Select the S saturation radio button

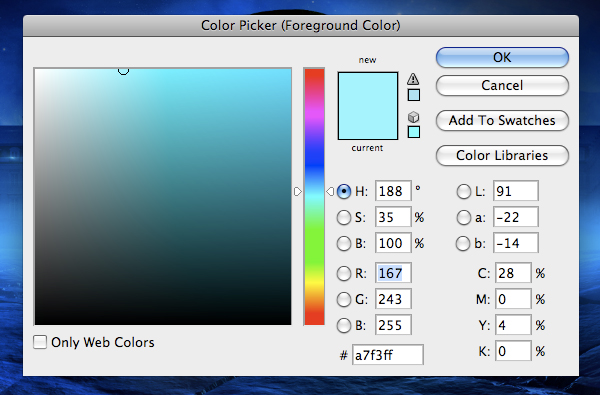pos(344,217)
